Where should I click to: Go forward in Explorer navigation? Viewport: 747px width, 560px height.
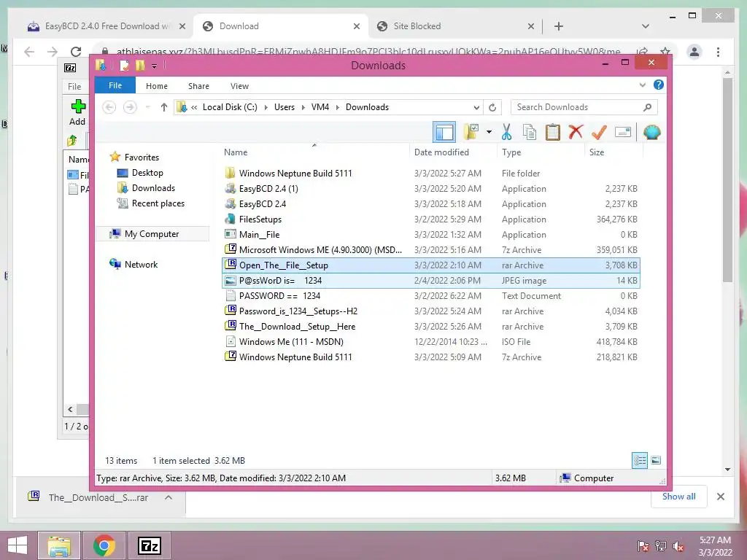pyautogui.click(x=130, y=107)
